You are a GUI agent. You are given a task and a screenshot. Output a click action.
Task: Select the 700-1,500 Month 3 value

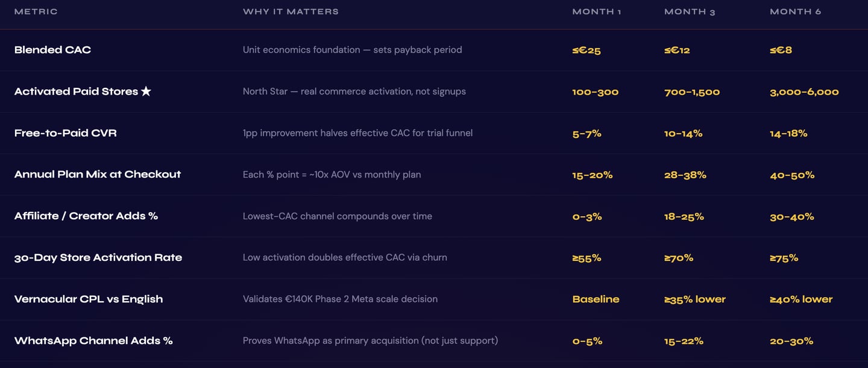(x=692, y=92)
